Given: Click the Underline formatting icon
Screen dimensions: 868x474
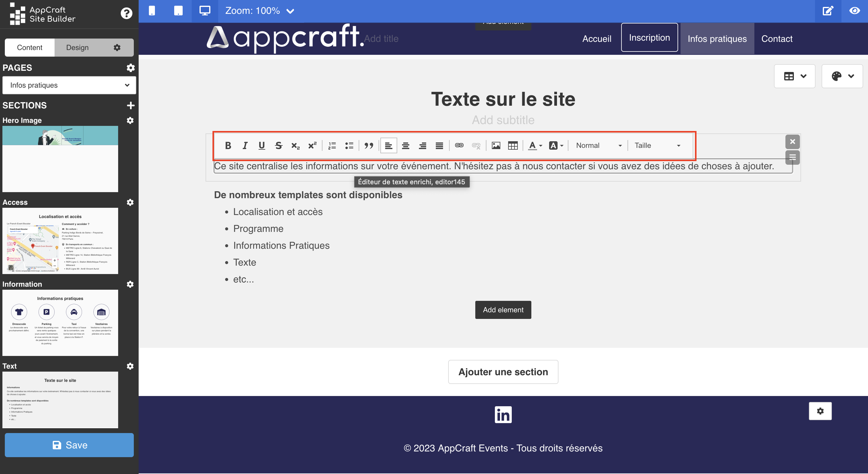Looking at the screenshot, I should pyautogui.click(x=262, y=145).
